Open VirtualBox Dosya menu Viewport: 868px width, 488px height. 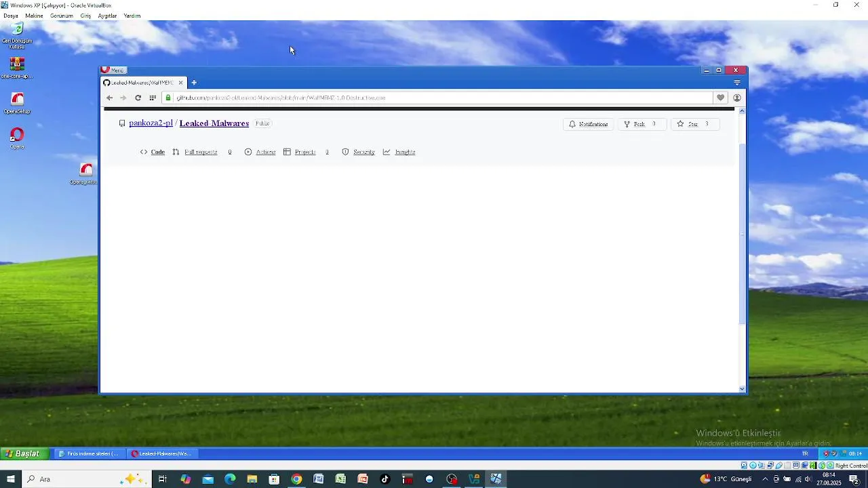point(11,16)
